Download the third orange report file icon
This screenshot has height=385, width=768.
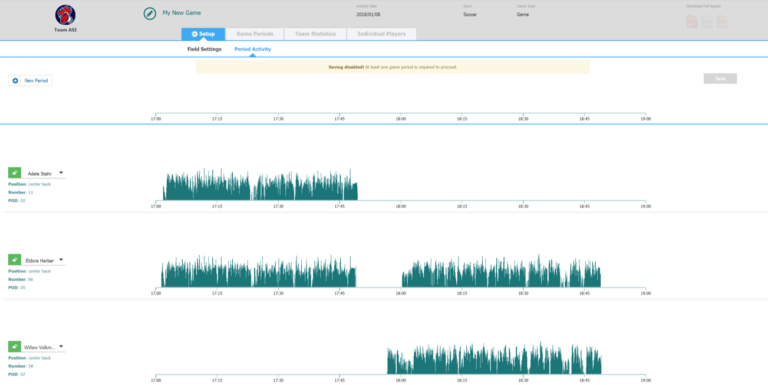coord(721,21)
